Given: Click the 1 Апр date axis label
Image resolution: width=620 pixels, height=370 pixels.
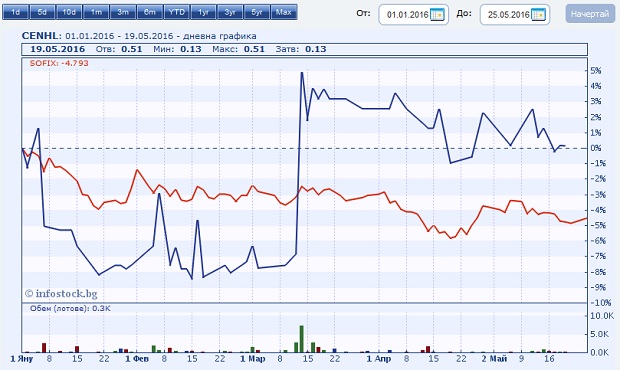Looking at the screenshot, I should coord(379,359).
